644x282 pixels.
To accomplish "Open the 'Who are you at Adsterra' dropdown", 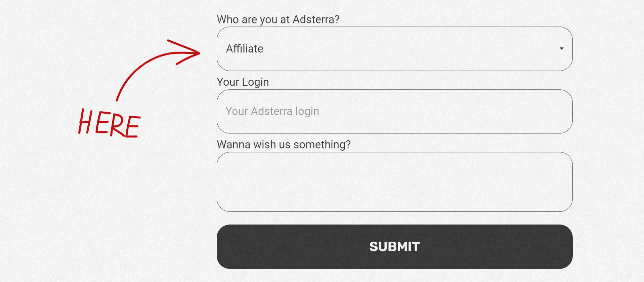I will point(394,49).
